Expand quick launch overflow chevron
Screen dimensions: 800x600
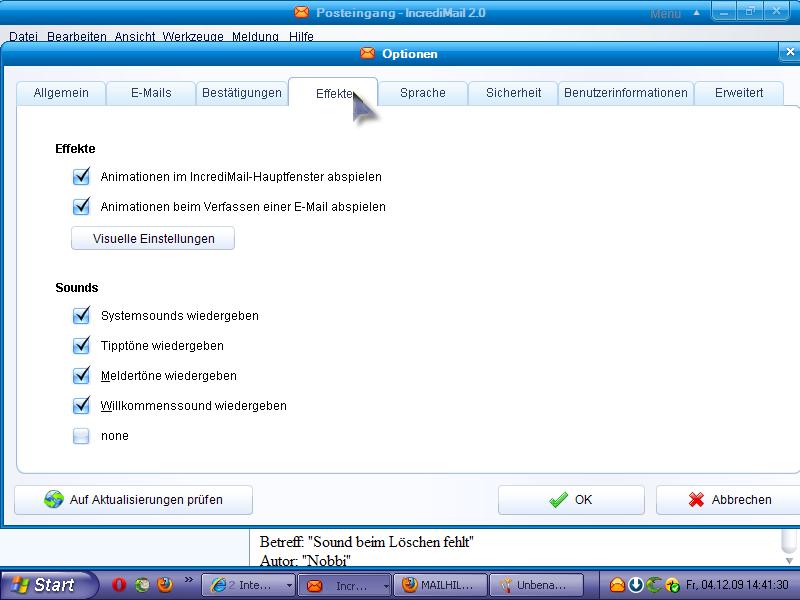[189, 580]
